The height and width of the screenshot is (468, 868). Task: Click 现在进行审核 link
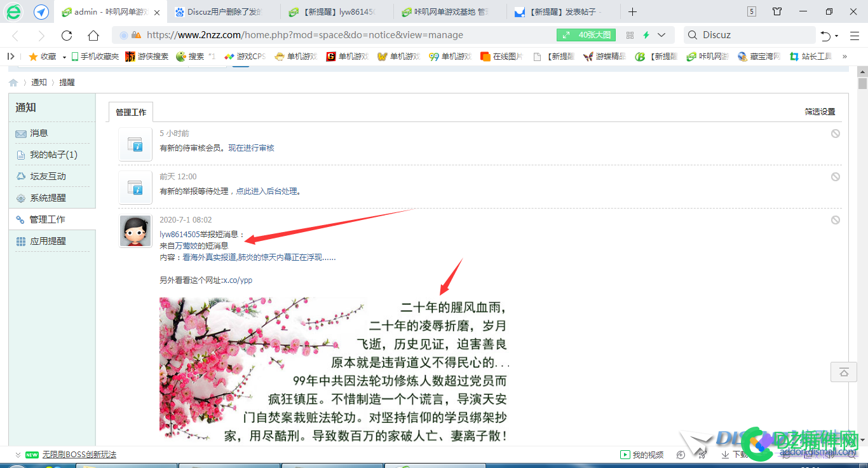click(252, 148)
